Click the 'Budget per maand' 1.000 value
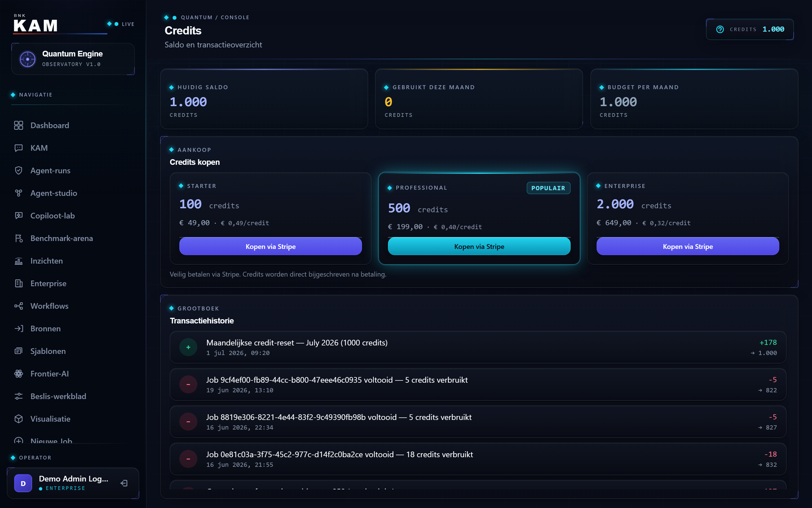 (618, 102)
